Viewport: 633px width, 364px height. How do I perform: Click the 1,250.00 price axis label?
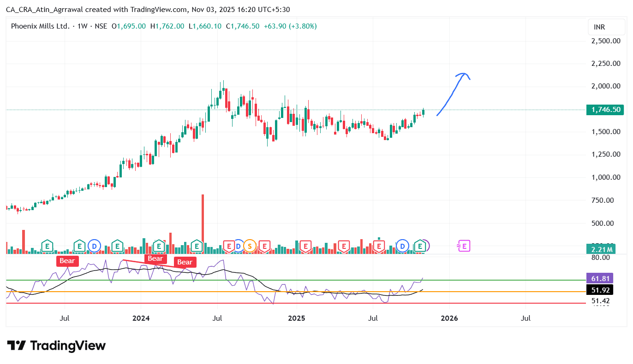tap(605, 154)
